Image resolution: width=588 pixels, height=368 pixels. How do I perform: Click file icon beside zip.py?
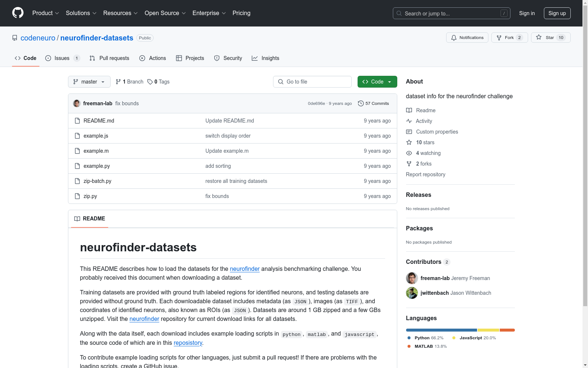coord(77,196)
